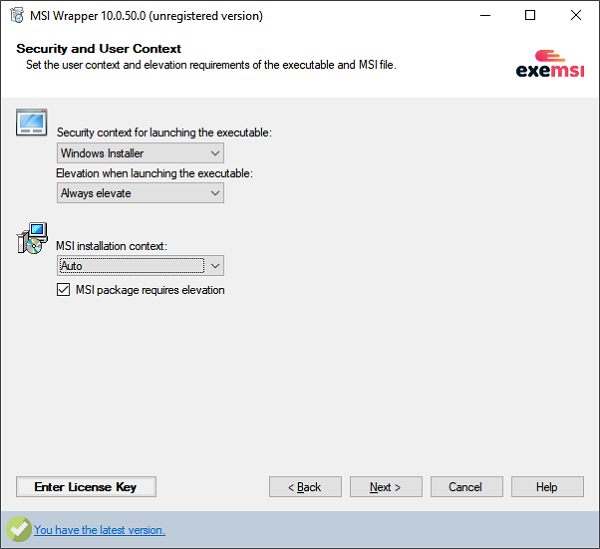
Task: Click the 'Security and User Context' heading
Action: click(x=99, y=48)
